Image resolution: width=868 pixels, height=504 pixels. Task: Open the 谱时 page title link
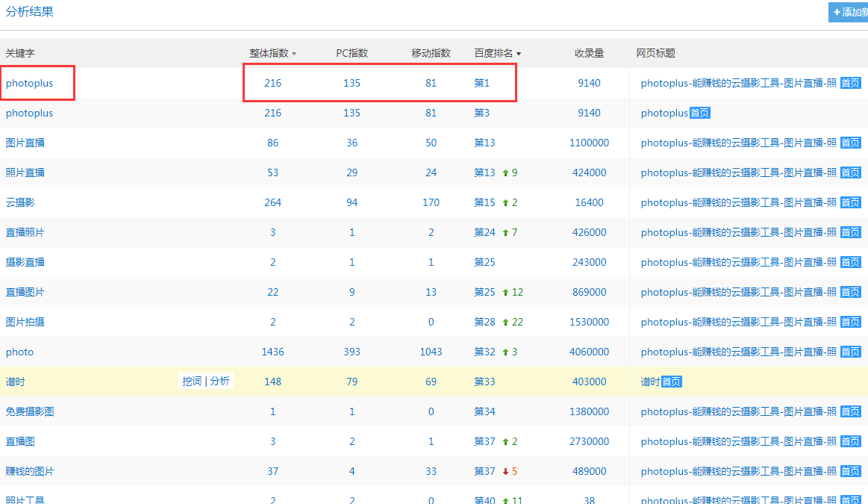point(651,382)
